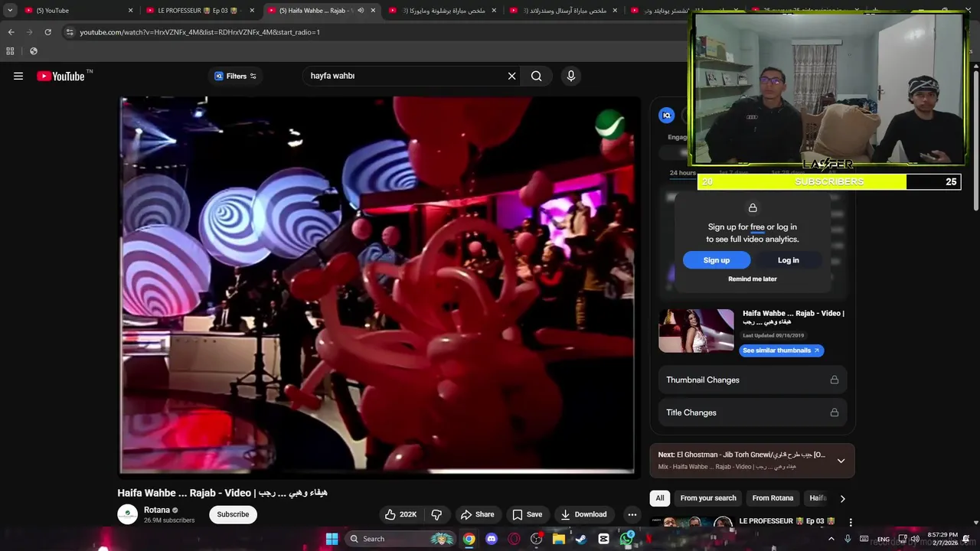Mute the Haifa Wahbe tab audio
This screenshot has height=551, width=980.
tap(361, 11)
